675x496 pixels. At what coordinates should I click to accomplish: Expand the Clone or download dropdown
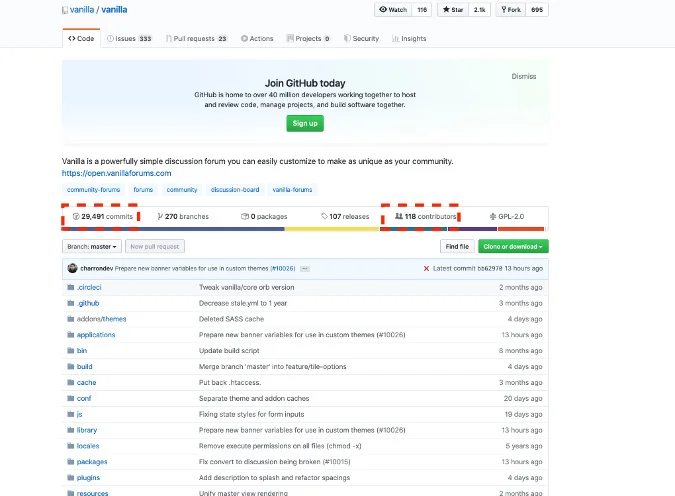pos(513,246)
